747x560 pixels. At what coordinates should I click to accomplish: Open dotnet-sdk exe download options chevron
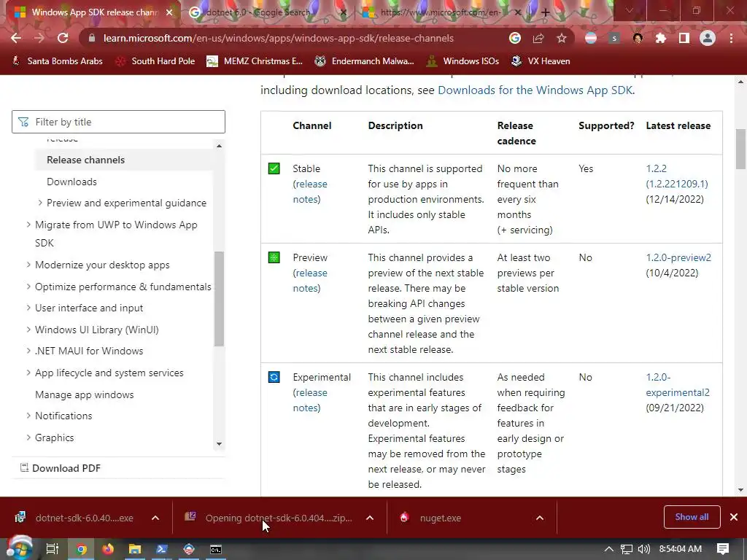coord(155,518)
